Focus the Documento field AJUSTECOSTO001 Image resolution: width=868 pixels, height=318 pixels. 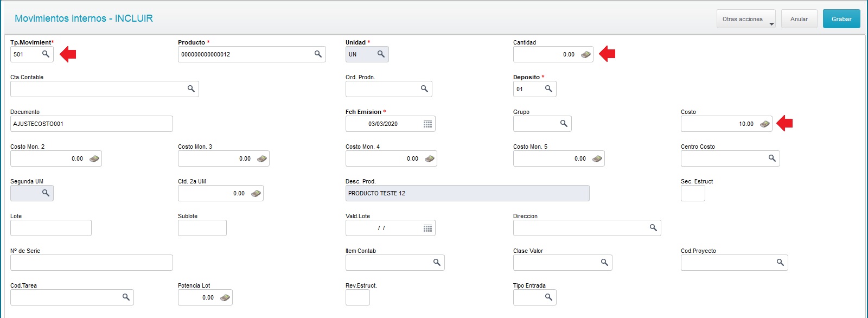tap(92, 124)
